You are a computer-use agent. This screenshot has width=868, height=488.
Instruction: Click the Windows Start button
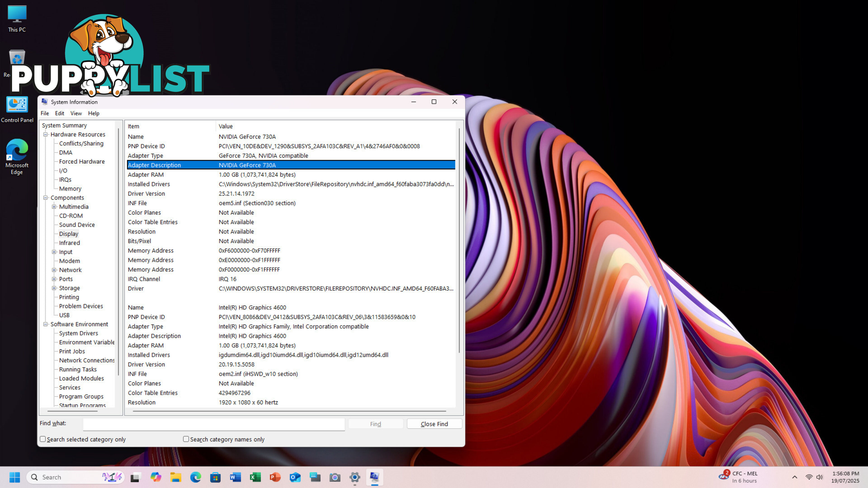coord(14,477)
